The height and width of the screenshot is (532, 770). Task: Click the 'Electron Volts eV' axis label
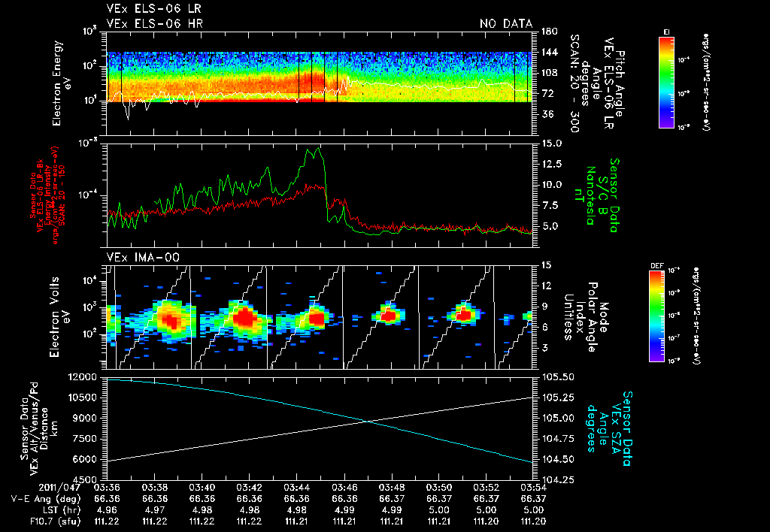pyautogui.click(x=58, y=317)
